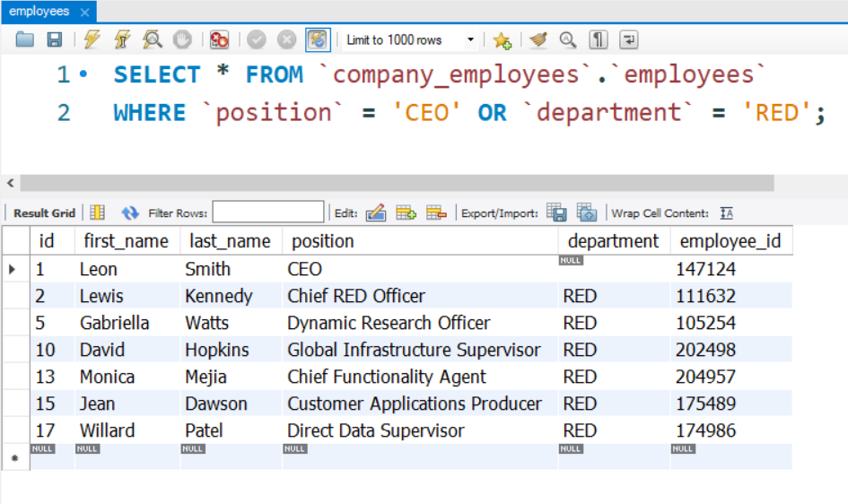Select the 'Kennedy' last name cell
848x504 pixels.
click(x=231, y=296)
